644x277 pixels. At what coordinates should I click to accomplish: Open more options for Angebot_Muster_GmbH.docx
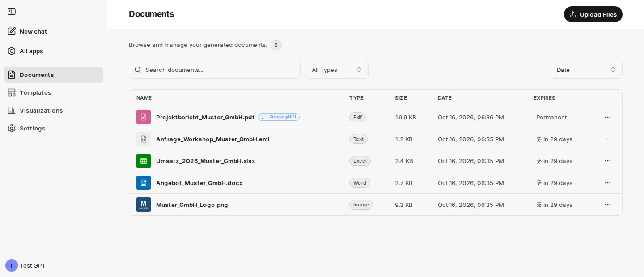tap(608, 183)
